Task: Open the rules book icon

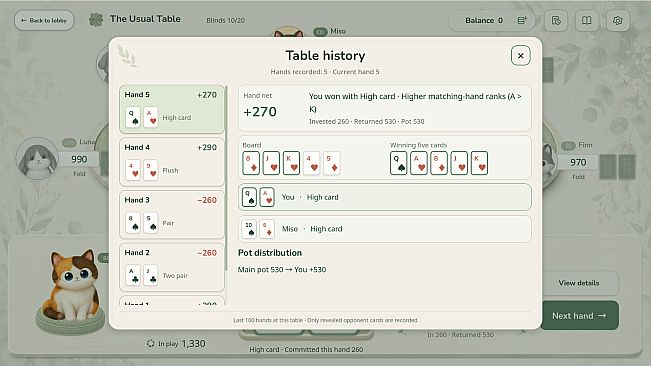Action: 586,20
